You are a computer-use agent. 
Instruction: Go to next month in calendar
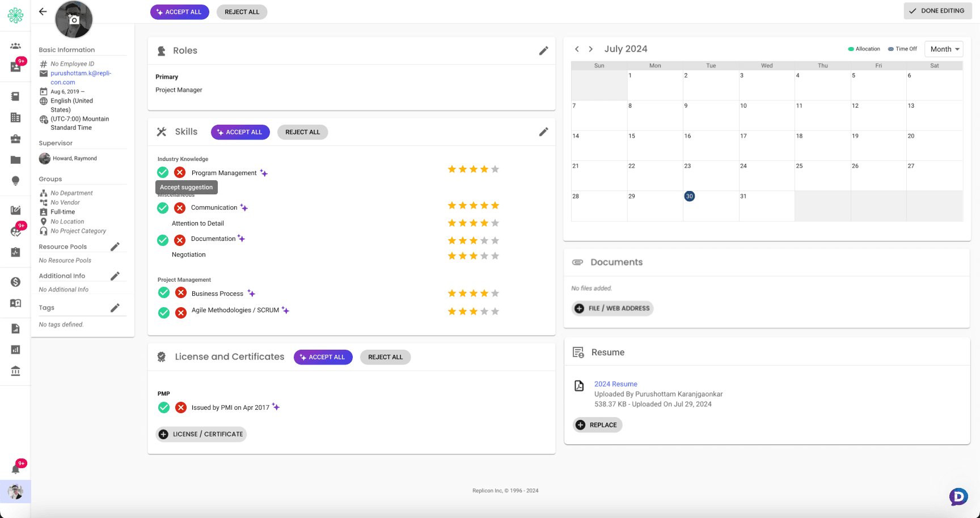(x=590, y=49)
